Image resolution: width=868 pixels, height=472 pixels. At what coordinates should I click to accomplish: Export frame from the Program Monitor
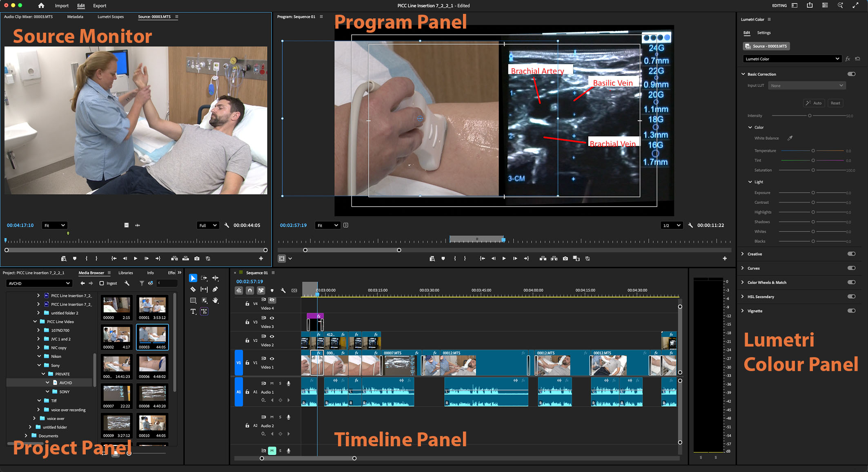point(565,259)
